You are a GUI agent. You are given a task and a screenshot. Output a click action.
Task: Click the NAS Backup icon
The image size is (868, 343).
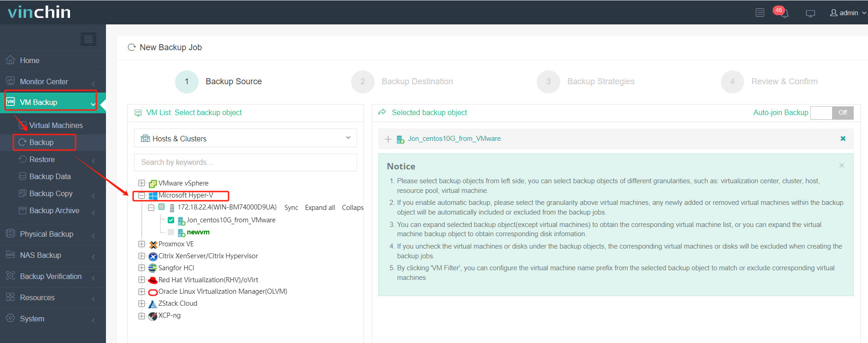click(x=10, y=255)
